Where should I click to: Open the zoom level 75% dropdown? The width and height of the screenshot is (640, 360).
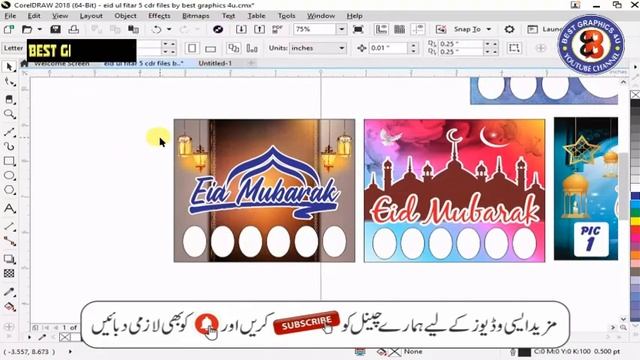pyautogui.click(x=342, y=29)
